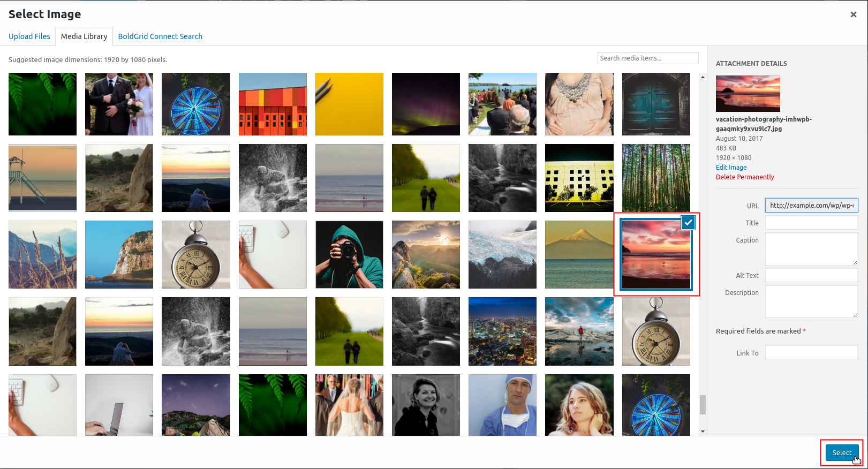Close the Select Image dialog
Screen dimensions: 868x469
click(x=853, y=14)
